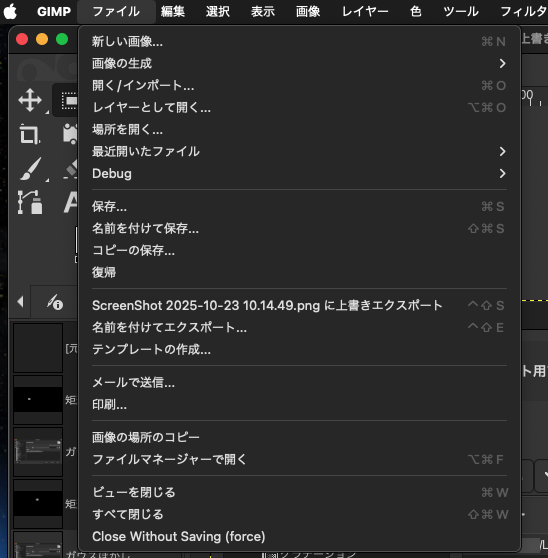Choose メールで送信... menu item
This screenshot has width=548, height=558.
[x=300, y=383]
